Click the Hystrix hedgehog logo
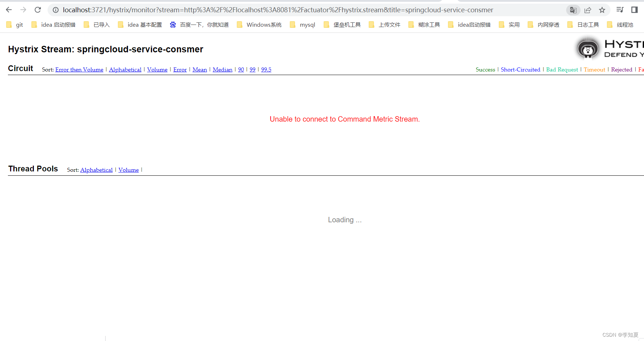This screenshot has width=644, height=341. click(588, 48)
